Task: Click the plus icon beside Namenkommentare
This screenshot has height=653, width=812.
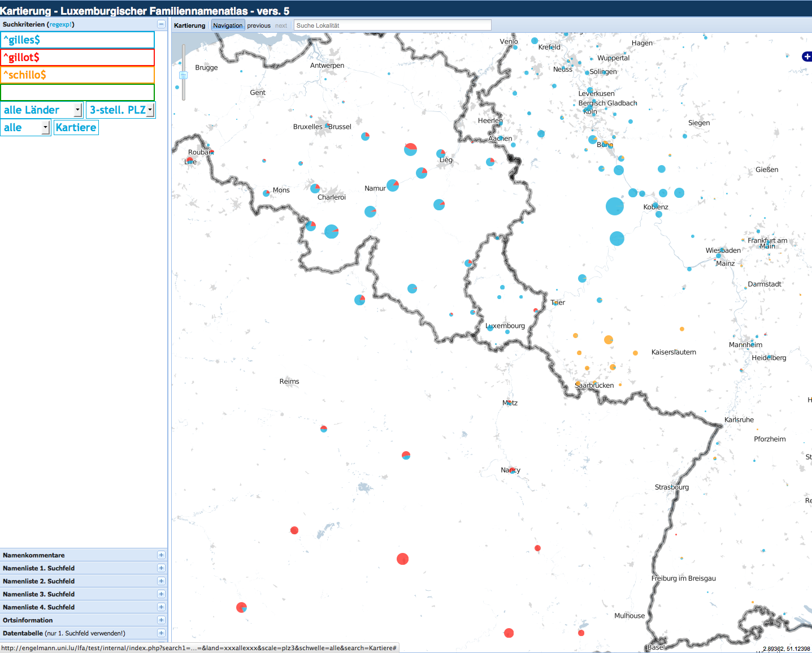Action: coord(161,555)
